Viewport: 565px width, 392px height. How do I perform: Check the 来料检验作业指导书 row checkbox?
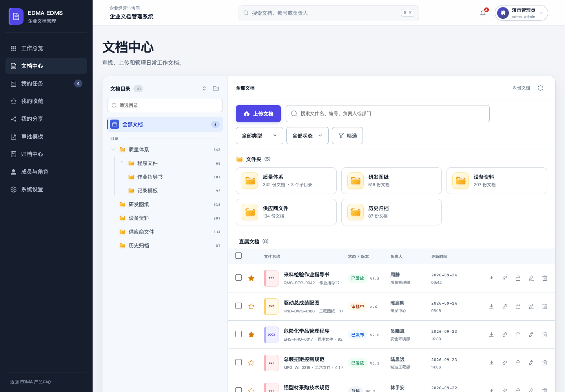239,278
